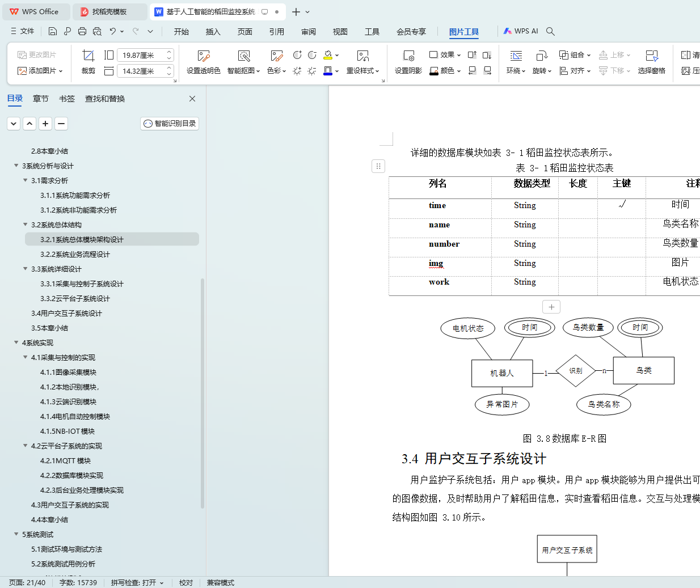Switch to the 审阅 ribbon tab
Screen dimensions: 700x588
click(309, 32)
